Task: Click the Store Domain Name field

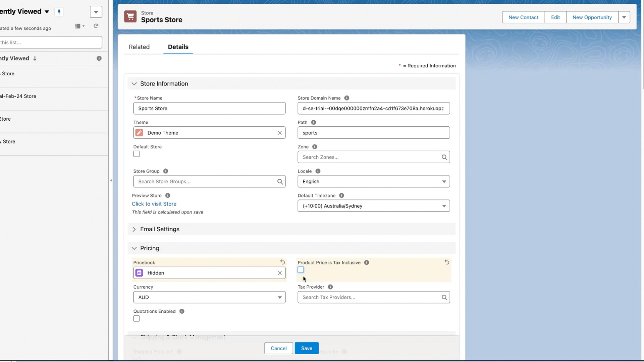Action: point(373,108)
